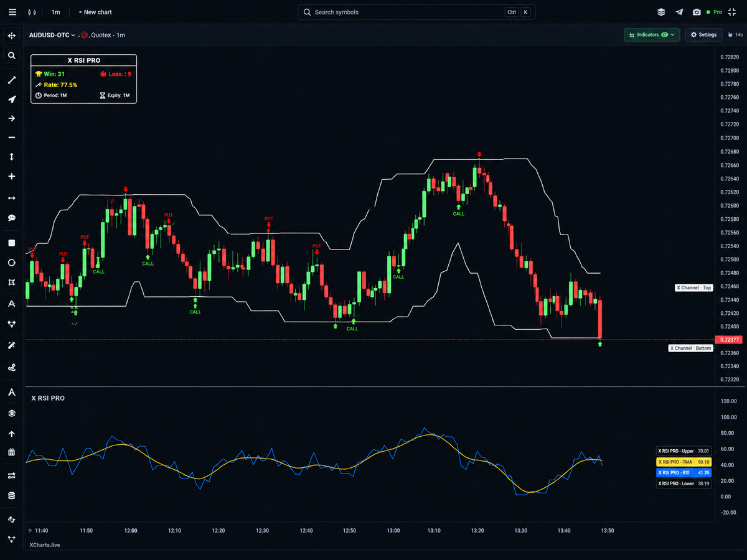Select the horizontal double-arrow measure tool

(11, 198)
